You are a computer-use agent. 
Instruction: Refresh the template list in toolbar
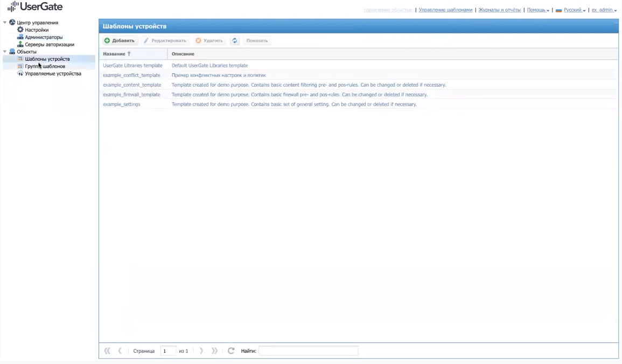tap(235, 40)
